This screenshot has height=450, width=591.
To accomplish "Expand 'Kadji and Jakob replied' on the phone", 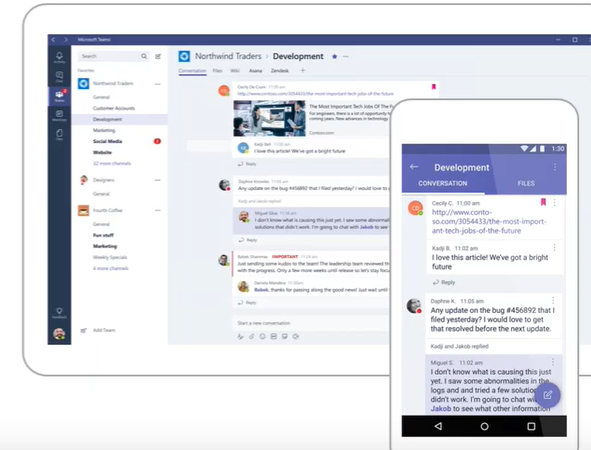I will point(459,346).
